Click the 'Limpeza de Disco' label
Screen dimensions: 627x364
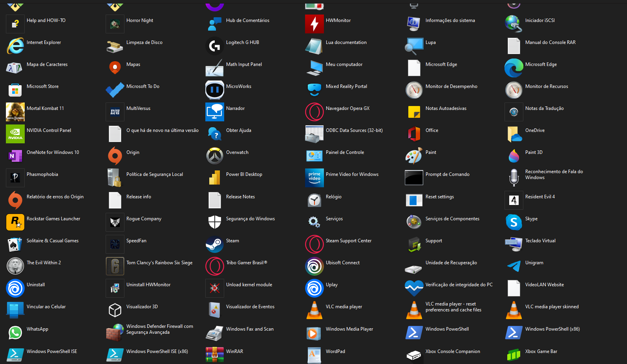pos(144,42)
